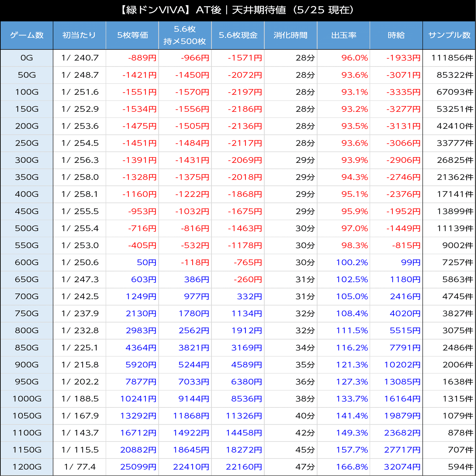Click the 800G row label
This screenshot has width=476, height=476.
(27, 330)
